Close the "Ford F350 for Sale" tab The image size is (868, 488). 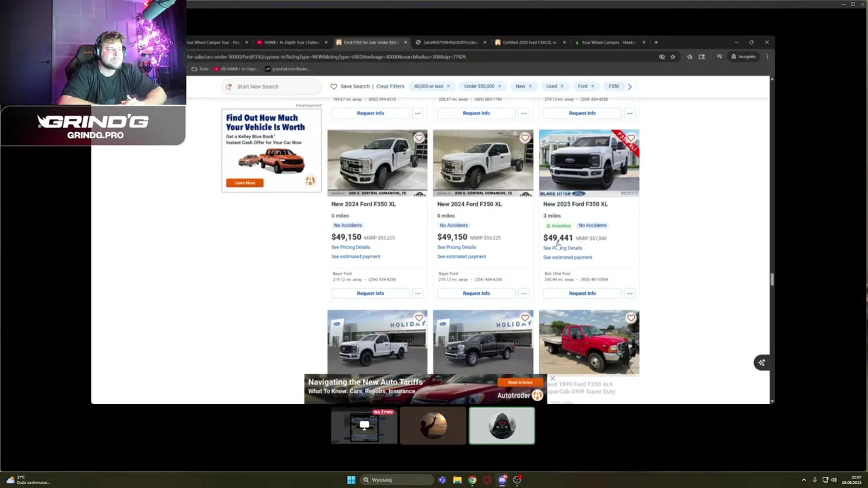coord(405,42)
